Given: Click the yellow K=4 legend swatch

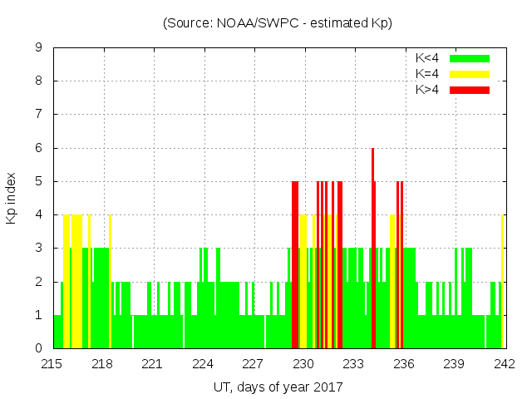Looking at the screenshot, I should (470, 74).
